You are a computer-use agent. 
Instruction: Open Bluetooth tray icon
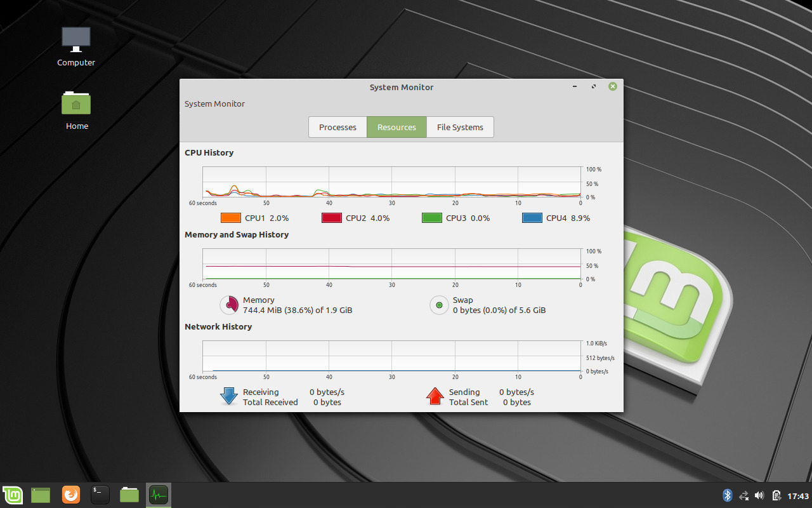(728, 495)
